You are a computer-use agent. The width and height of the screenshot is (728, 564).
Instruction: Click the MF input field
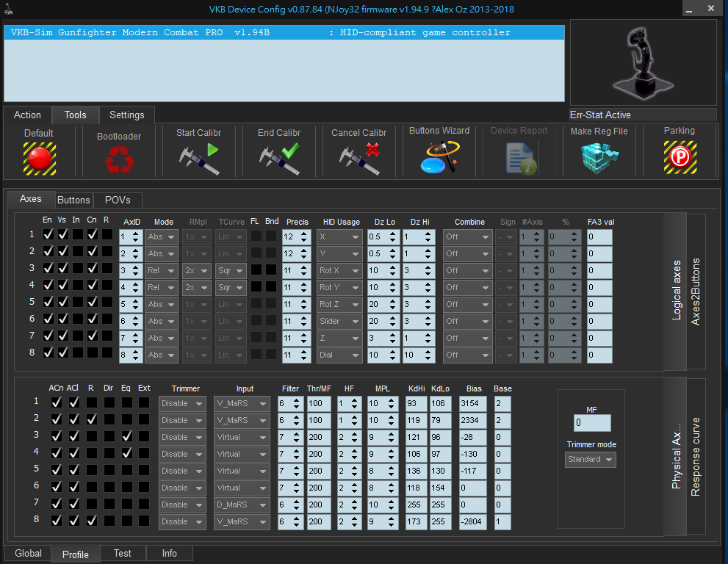pyautogui.click(x=591, y=423)
